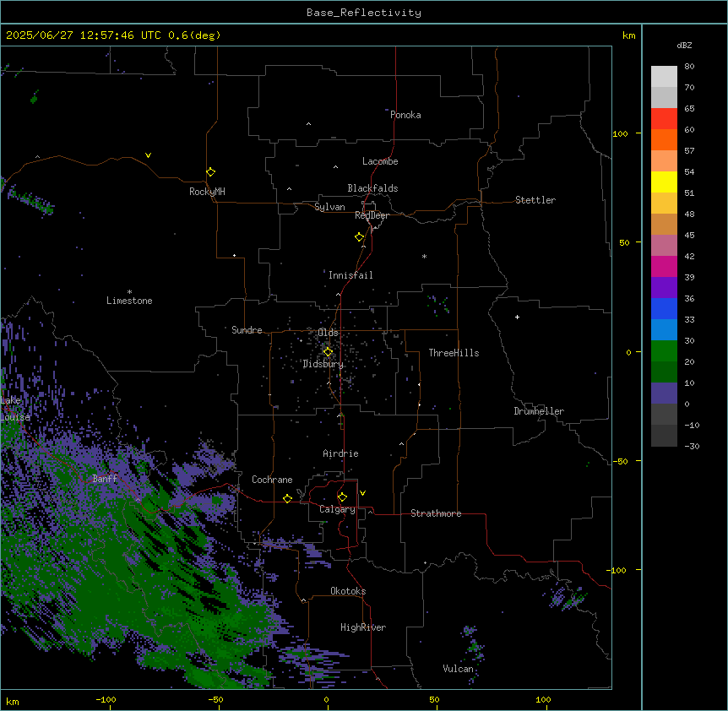The image size is (728, 711).
Task: Click the Okotoks label
Action: click(348, 591)
